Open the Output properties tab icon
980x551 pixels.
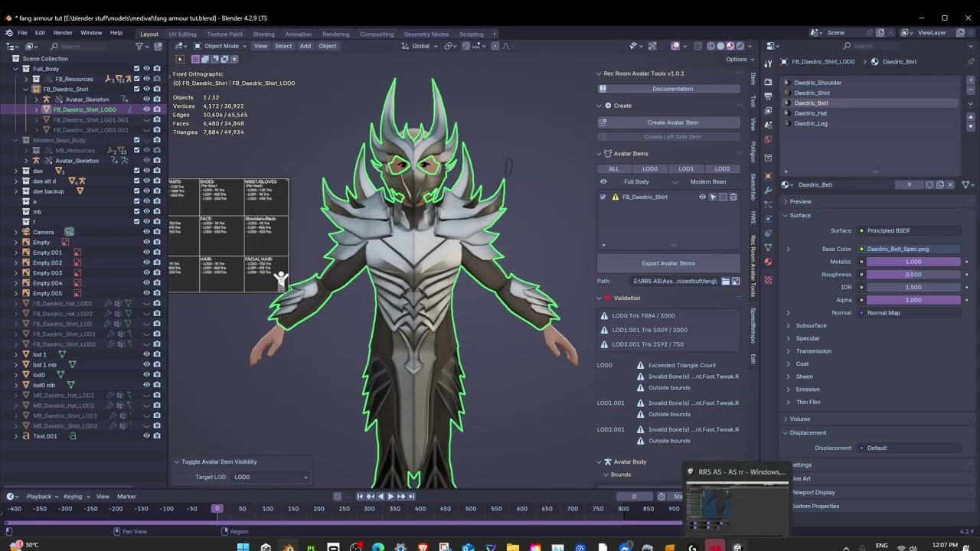768,95
